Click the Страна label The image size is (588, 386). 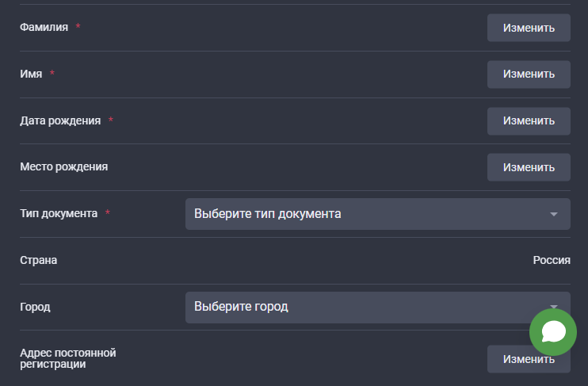(x=38, y=260)
